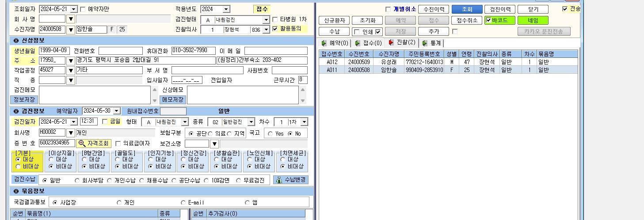644x220 pixels.
Task: Open the 차수 1차 dropdown
Action: point(304,122)
